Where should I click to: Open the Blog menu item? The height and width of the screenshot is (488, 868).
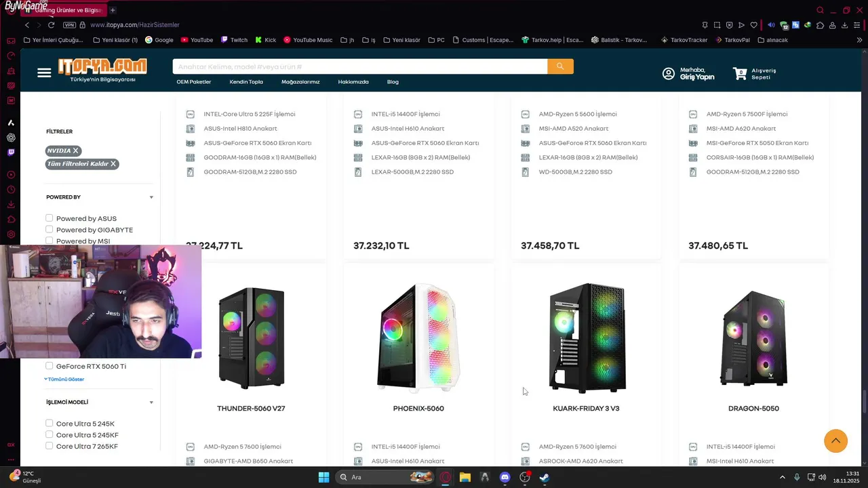(393, 82)
